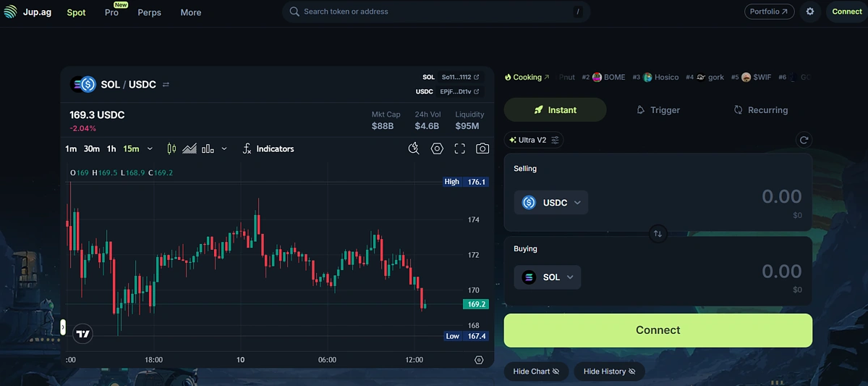Click the large green Connect button
Screen dimensions: 868x386
coord(658,330)
